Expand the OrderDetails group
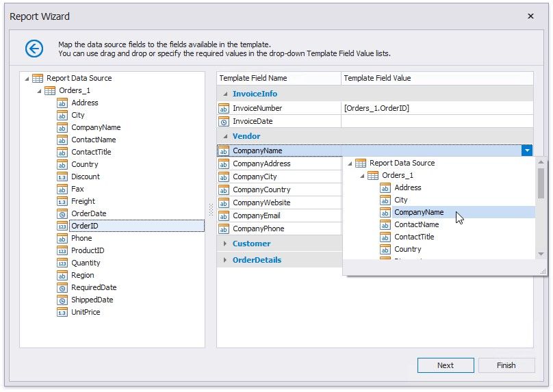Image resolution: width=553 pixels, height=392 pixels. tap(224, 260)
